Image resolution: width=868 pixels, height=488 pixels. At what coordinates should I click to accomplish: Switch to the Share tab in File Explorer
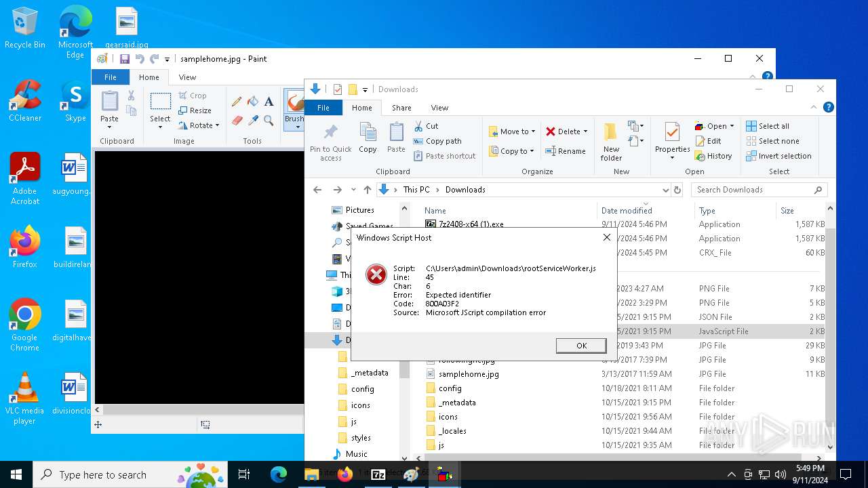401,108
